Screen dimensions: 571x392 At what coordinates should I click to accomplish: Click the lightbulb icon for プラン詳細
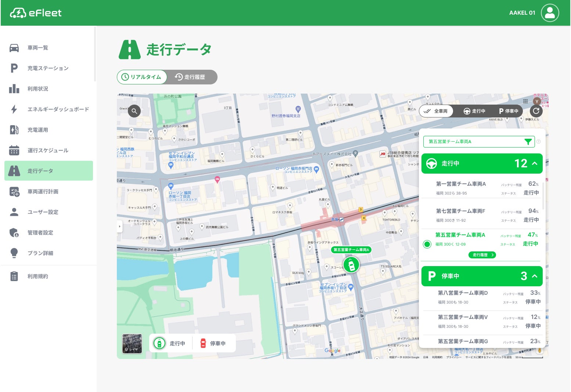(x=14, y=253)
